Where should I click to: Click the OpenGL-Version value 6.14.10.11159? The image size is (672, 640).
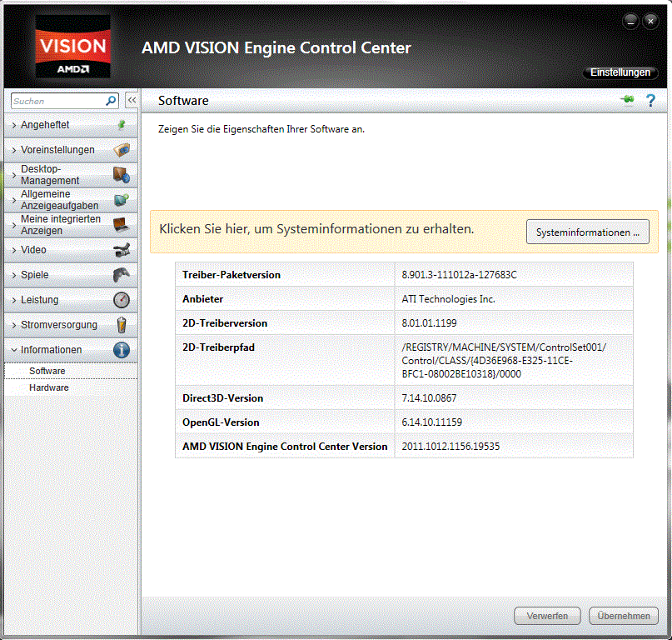click(432, 422)
